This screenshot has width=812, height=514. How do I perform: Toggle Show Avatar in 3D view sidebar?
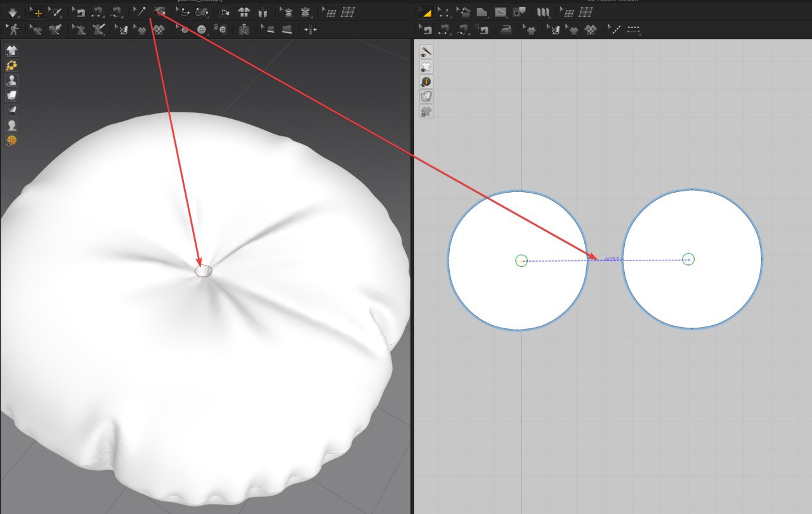coord(12,80)
